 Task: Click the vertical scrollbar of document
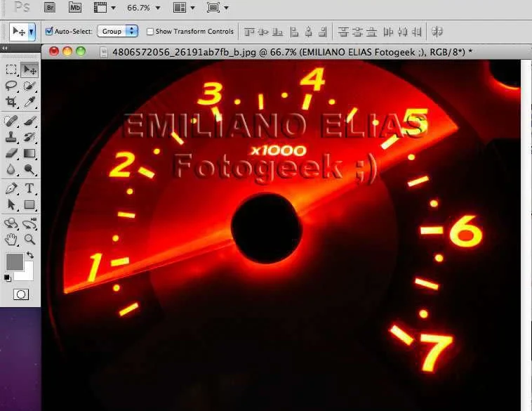tap(526, 235)
